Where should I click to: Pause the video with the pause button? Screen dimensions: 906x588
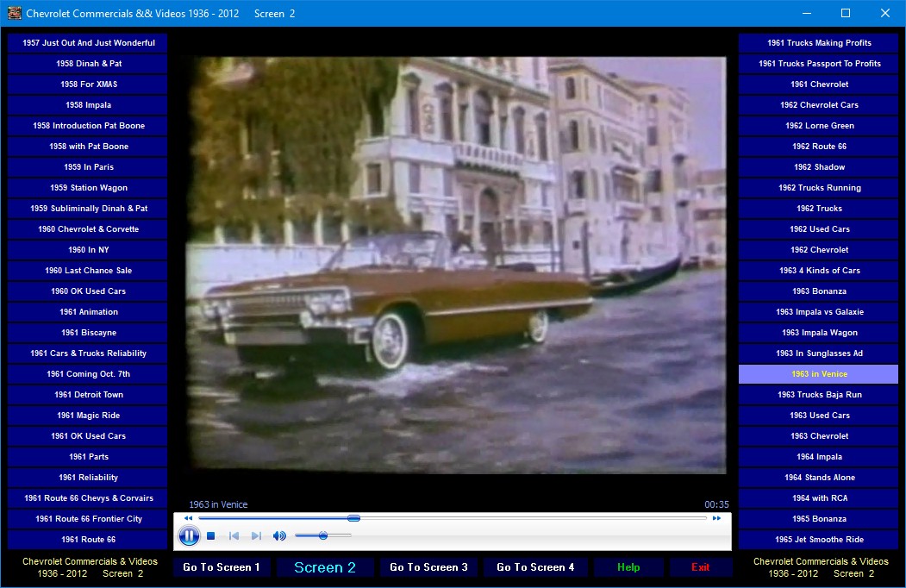coord(189,536)
